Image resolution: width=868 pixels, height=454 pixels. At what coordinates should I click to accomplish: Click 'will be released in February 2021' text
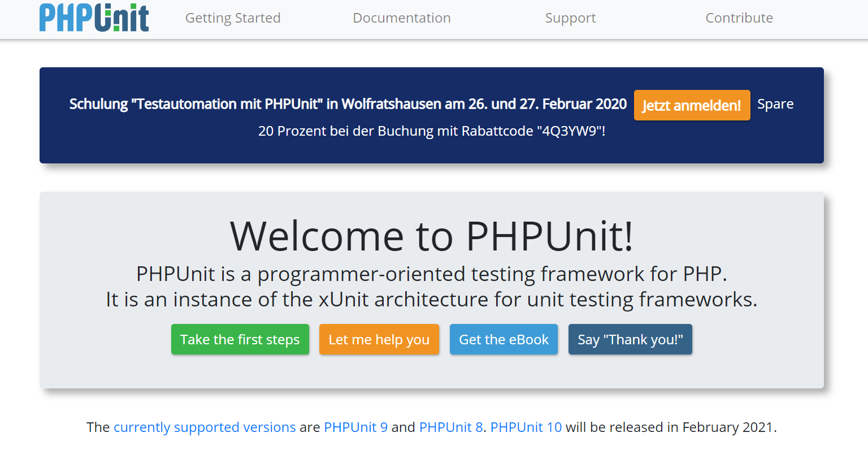coord(671,427)
